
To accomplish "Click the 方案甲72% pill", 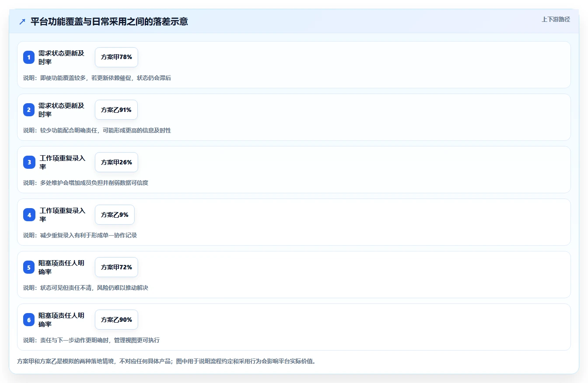I will pyautogui.click(x=116, y=267).
